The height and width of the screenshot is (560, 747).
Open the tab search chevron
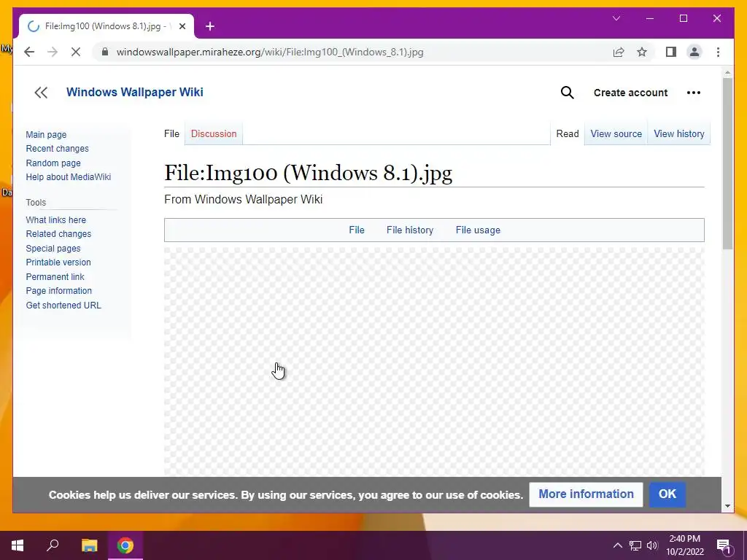pyautogui.click(x=616, y=18)
